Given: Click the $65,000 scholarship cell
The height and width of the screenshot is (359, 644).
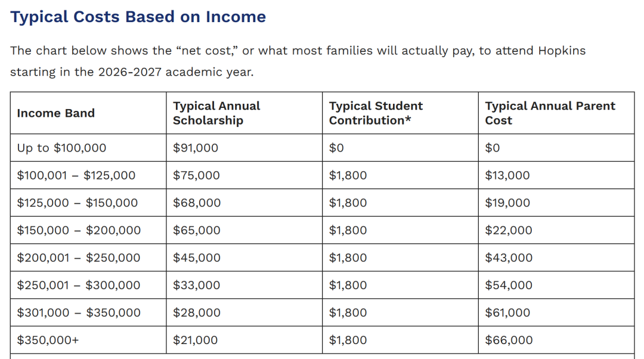Looking at the screenshot, I should click(x=196, y=230).
